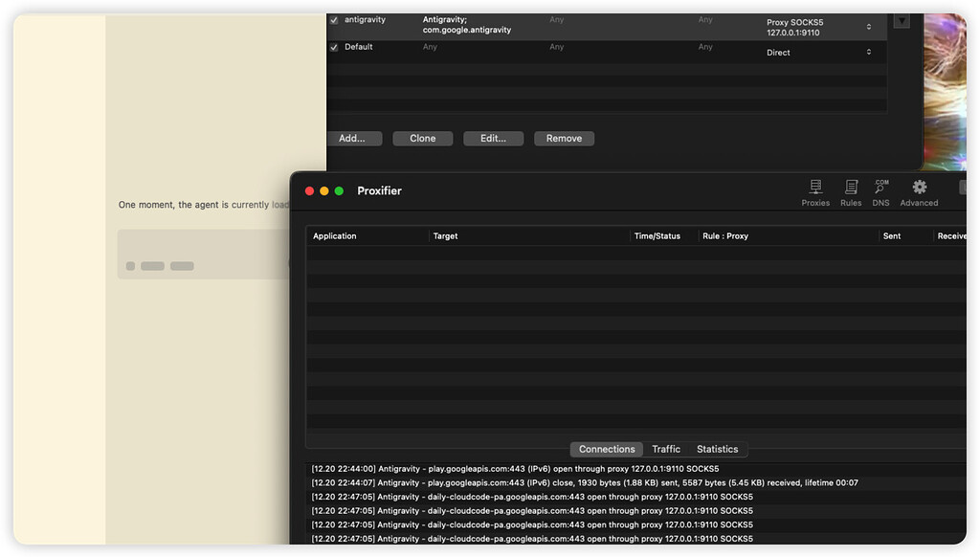Image resolution: width=980 pixels, height=557 pixels.
Task: Sort connections by the Target column header
Action: 528,236
